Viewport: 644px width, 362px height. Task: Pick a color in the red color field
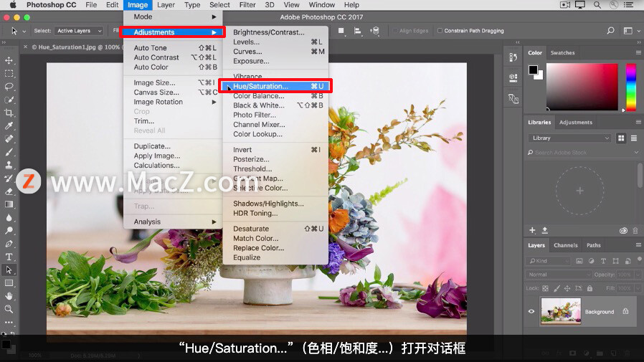tap(582, 87)
